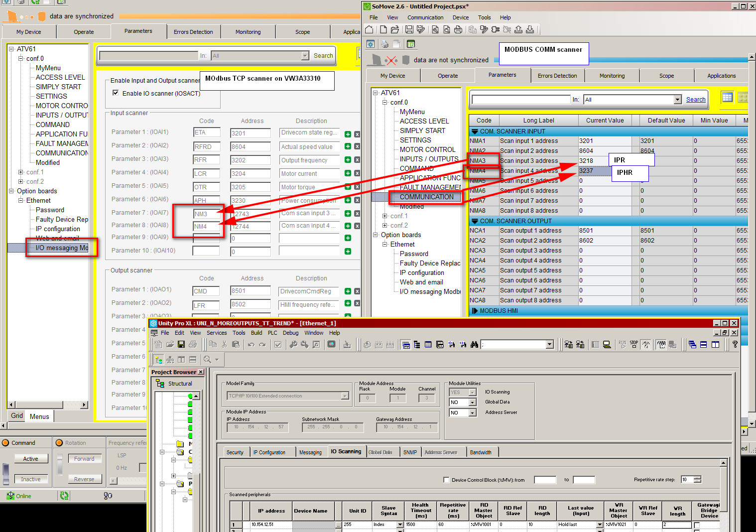The height and width of the screenshot is (532, 756).
Task: Click the connect-to-device plug icon in SoMove
Action: pyautogui.click(x=496, y=29)
